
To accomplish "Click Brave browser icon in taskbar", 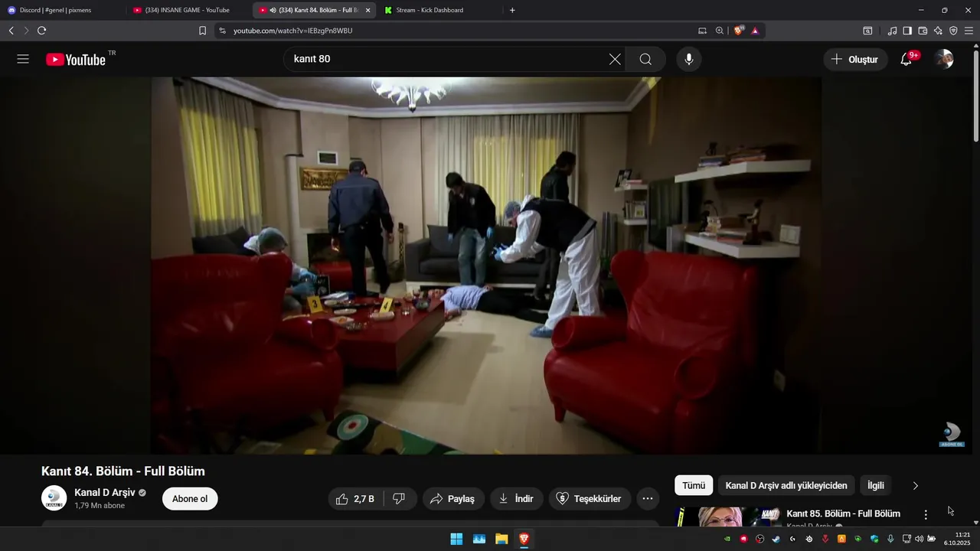I will click(x=524, y=539).
